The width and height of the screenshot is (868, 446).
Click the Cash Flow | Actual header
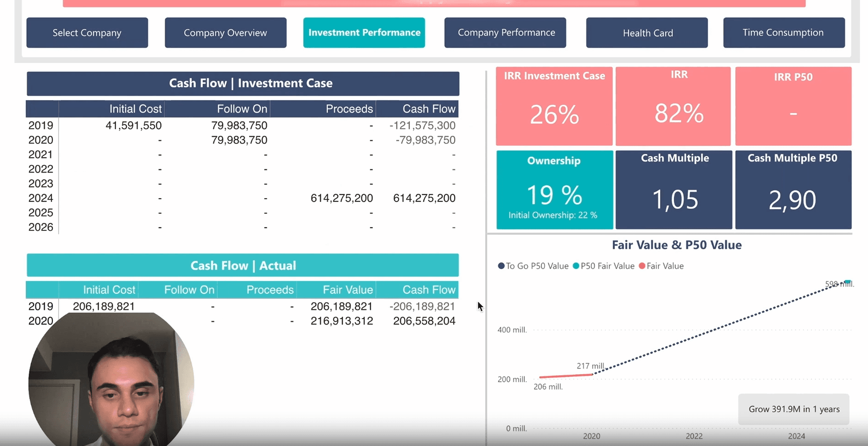tap(243, 265)
